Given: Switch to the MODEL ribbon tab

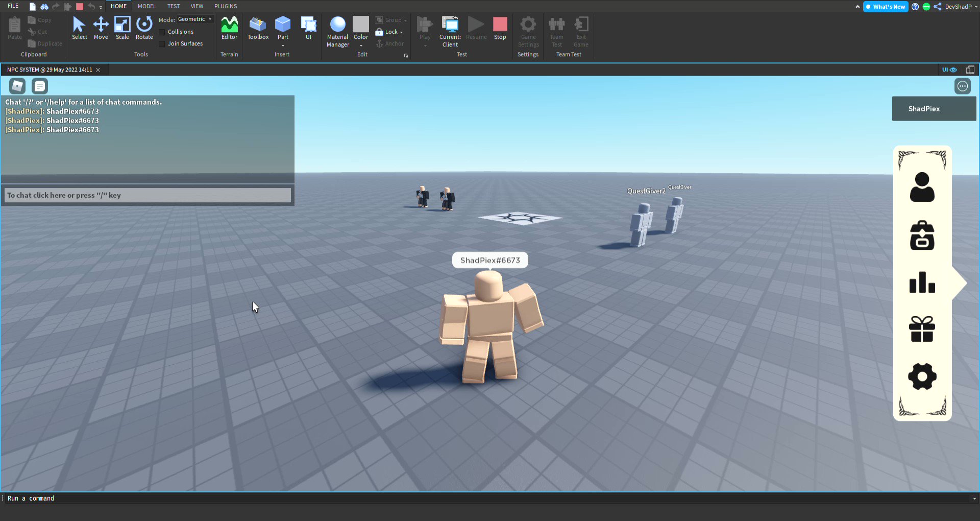Looking at the screenshot, I should click(x=147, y=6).
